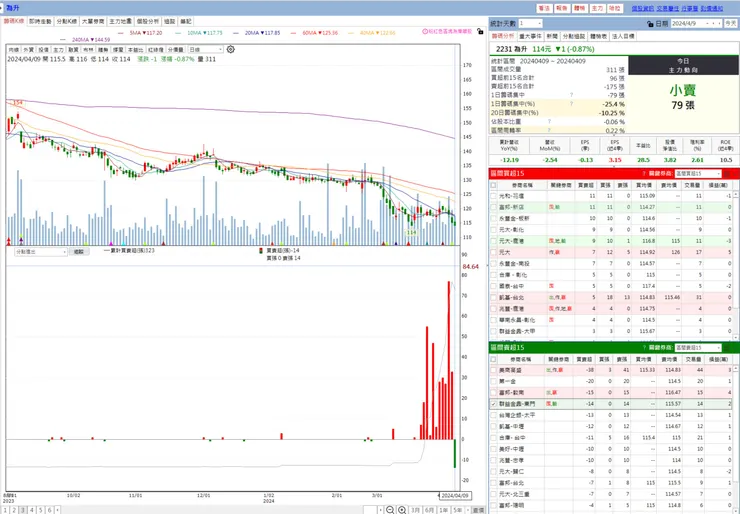This screenshot has height=514, width=740.
Task: Uncheck the 群益金鼎-東門 checkbox
Action: pyautogui.click(x=494, y=404)
